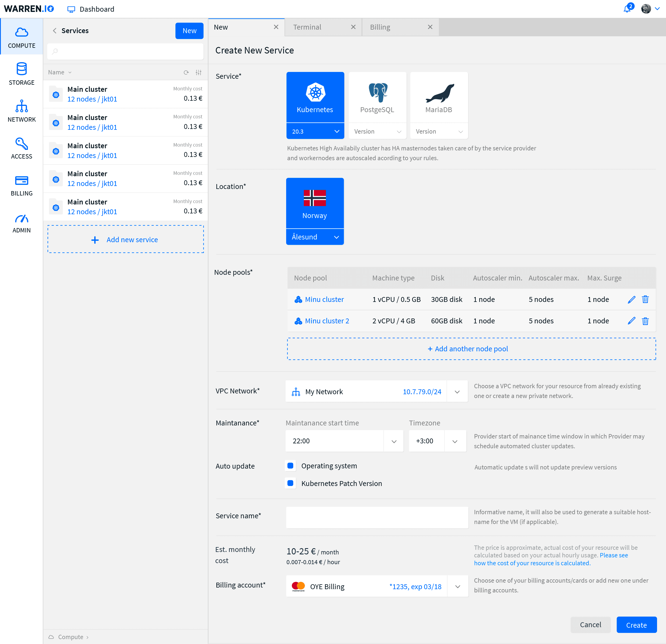Image resolution: width=666 pixels, height=644 pixels.
Task: Select the Norway location card
Action: [315, 203]
